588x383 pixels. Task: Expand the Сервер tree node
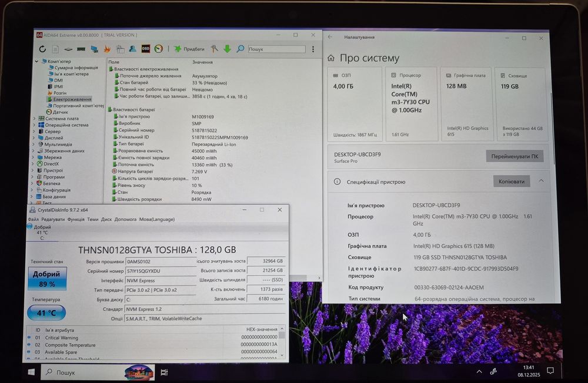(34, 131)
